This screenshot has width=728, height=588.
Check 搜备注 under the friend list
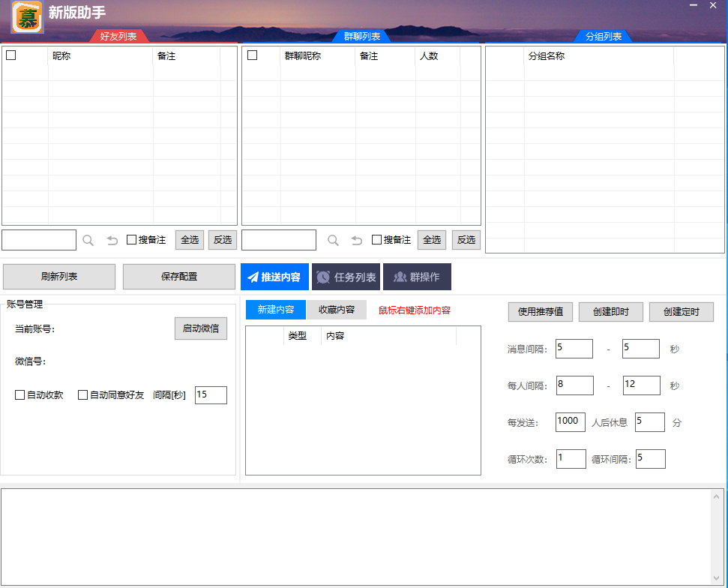tap(132, 240)
